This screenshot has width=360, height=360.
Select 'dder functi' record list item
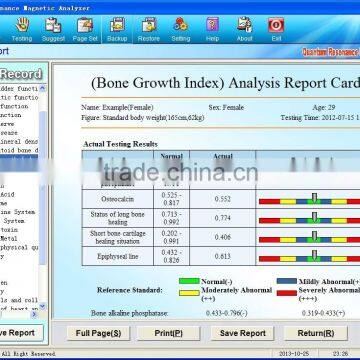[x=19, y=89]
